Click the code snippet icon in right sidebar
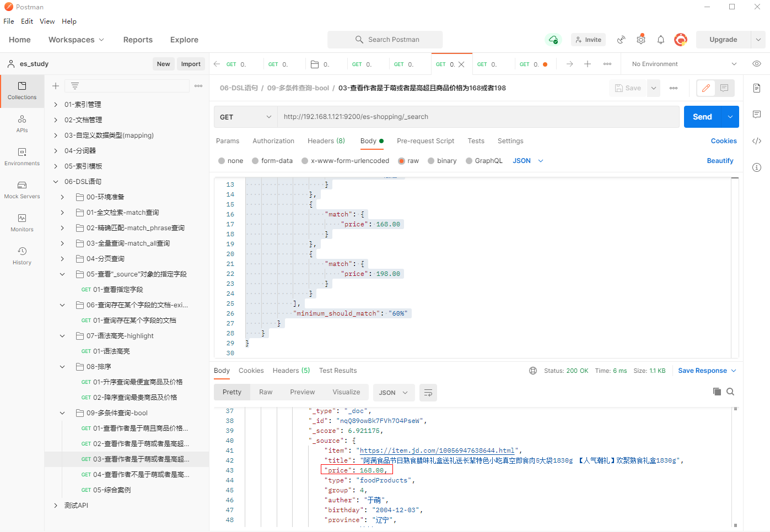The width and height of the screenshot is (770, 532). point(757,141)
